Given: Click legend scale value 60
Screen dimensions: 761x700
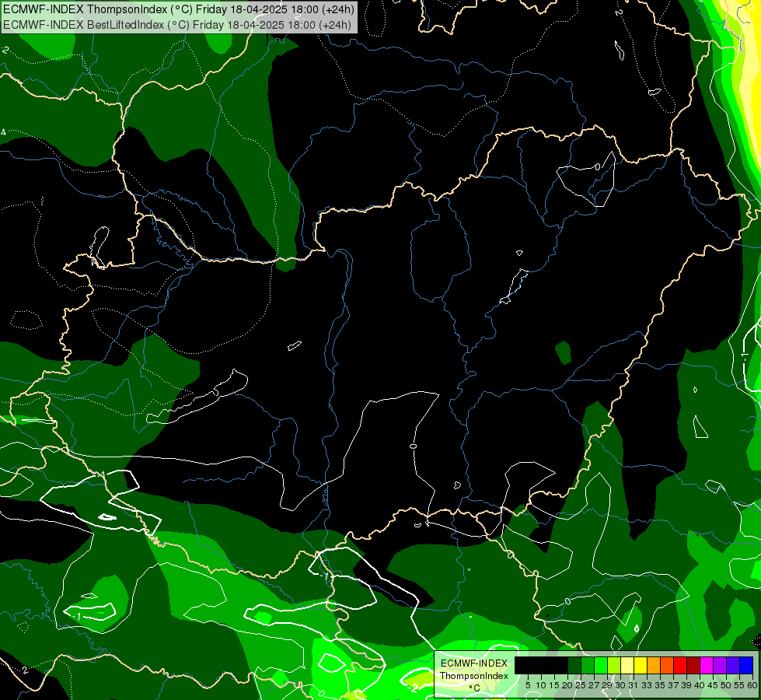Looking at the screenshot, I should 752,685.
